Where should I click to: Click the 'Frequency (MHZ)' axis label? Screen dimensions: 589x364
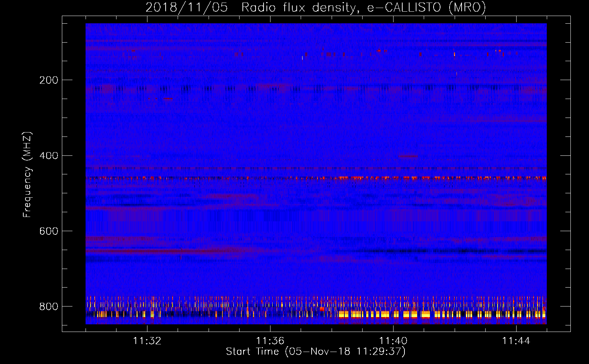[x=27, y=174]
